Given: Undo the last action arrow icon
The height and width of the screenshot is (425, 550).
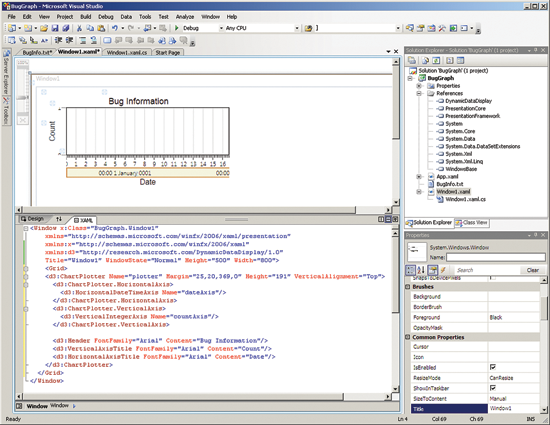Looking at the screenshot, I should (x=115, y=28).
